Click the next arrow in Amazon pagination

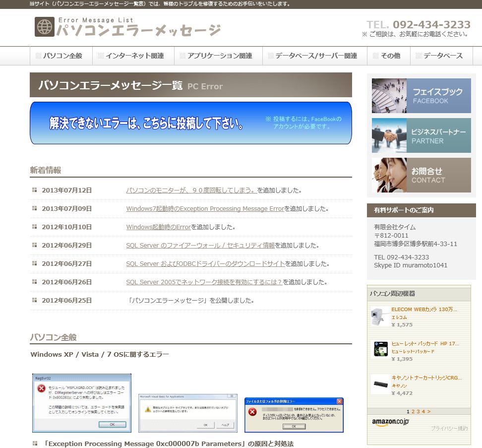click(x=429, y=411)
